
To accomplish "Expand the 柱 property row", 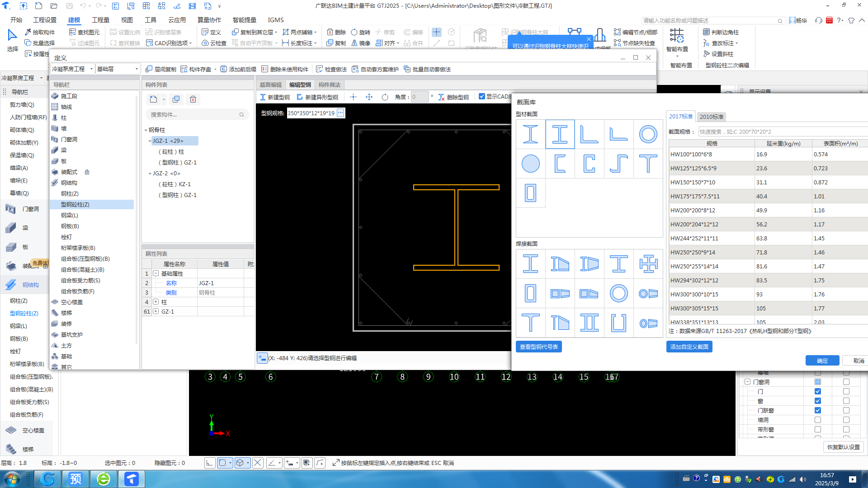I will coord(156,302).
